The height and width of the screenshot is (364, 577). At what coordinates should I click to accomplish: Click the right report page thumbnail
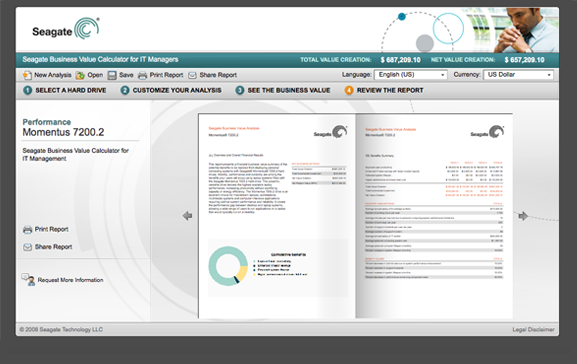434,216
